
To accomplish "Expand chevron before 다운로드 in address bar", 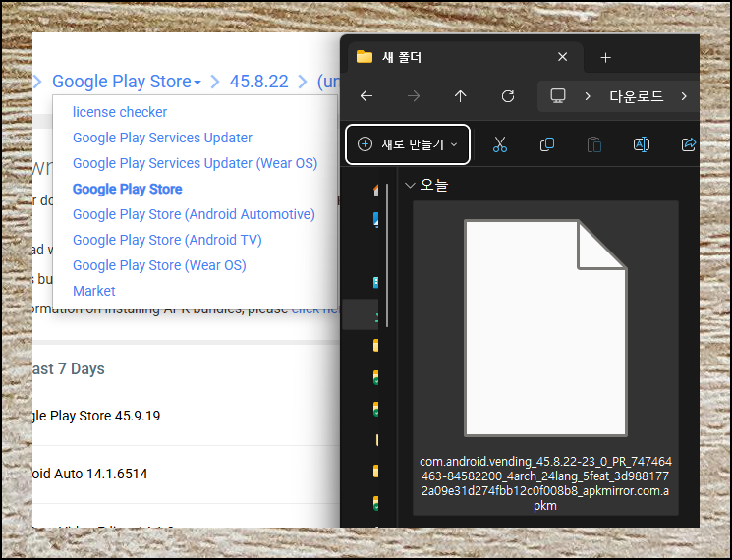I will tap(588, 96).
